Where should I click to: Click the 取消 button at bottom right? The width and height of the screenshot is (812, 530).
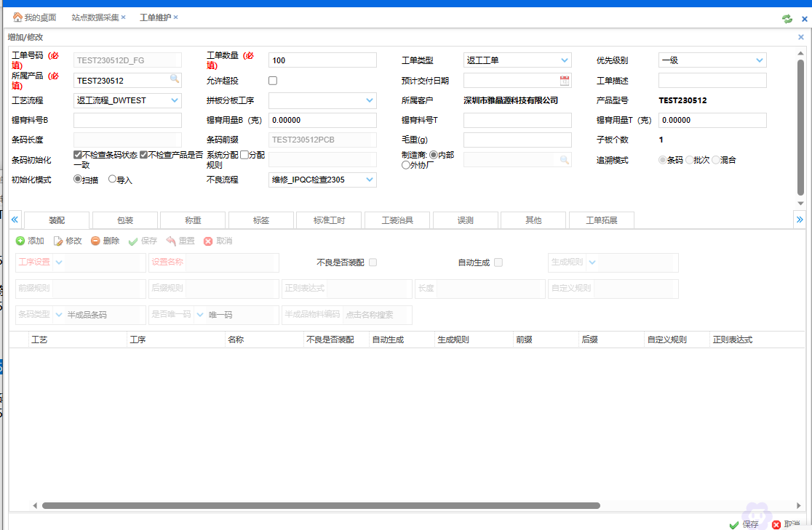click(x=784, y=524)
